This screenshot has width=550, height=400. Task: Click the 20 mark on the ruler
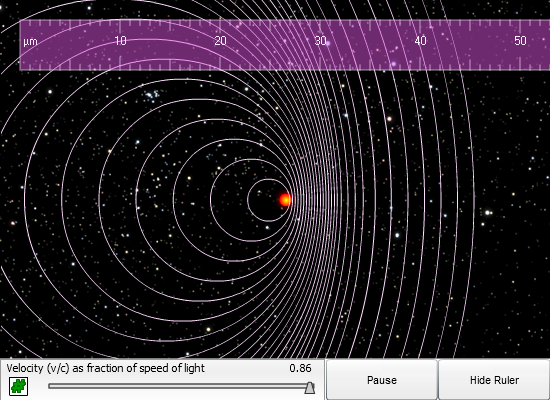(x=220, y=41)
